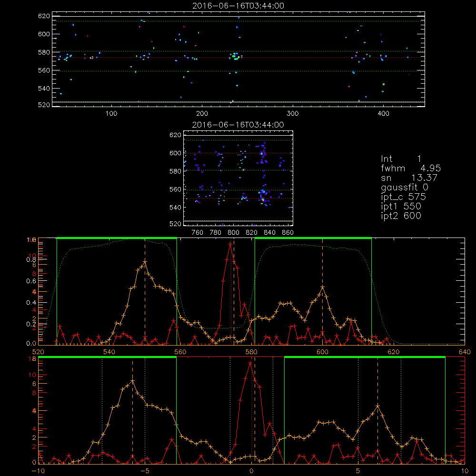The width and height of the screenshot is (476, 476).
Task: Click the white 0.6 y-axis label
Action: coord(31,281)
